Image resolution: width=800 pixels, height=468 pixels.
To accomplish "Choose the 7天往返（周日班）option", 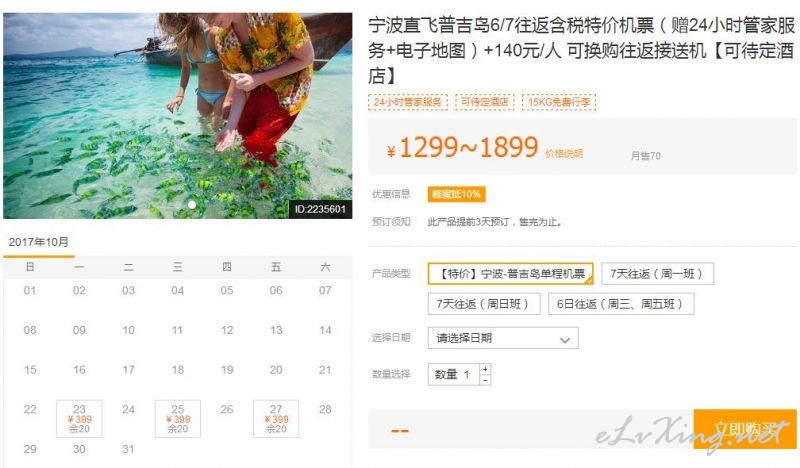I will pyautogui.click(x=484, y=304).
